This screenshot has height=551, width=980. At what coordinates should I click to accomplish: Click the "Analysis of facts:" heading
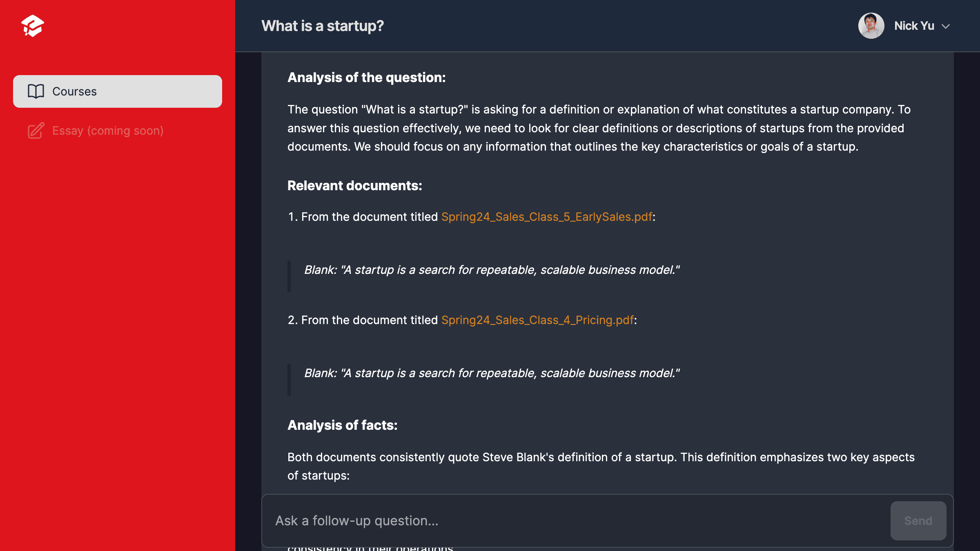(342, 425)
